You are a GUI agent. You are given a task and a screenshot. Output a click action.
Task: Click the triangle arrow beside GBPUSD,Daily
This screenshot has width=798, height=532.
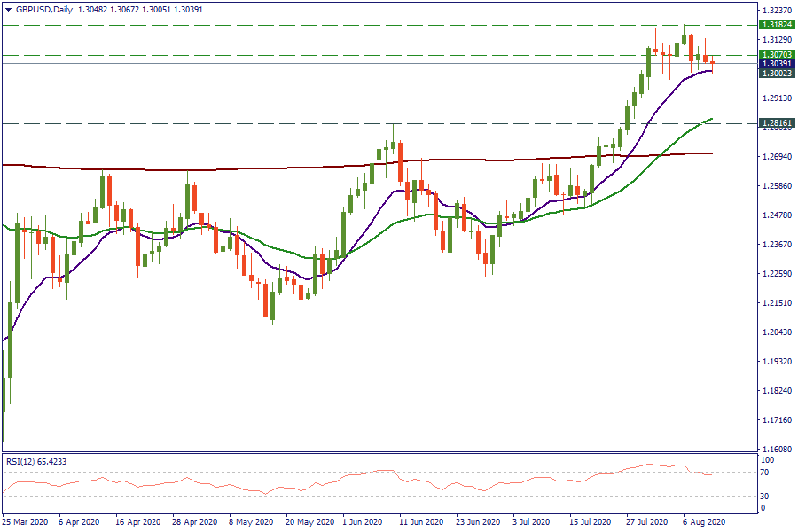[8, 8]
